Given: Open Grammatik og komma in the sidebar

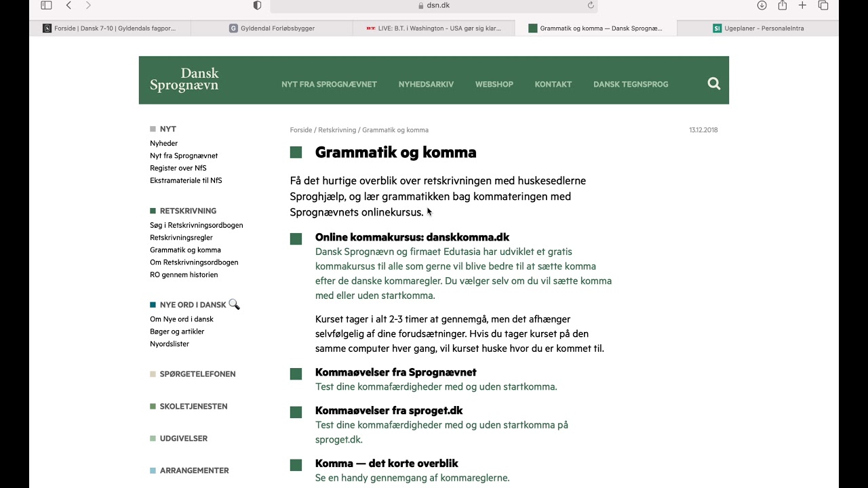Looking at the screenshot, I should [x=185, y=250].
